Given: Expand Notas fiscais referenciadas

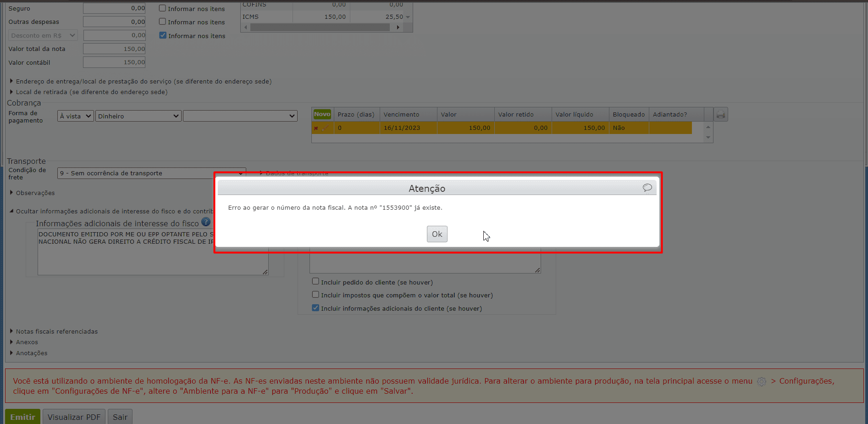Looking at the screenshot, I should pyautogui.click(x=54, y=331).
